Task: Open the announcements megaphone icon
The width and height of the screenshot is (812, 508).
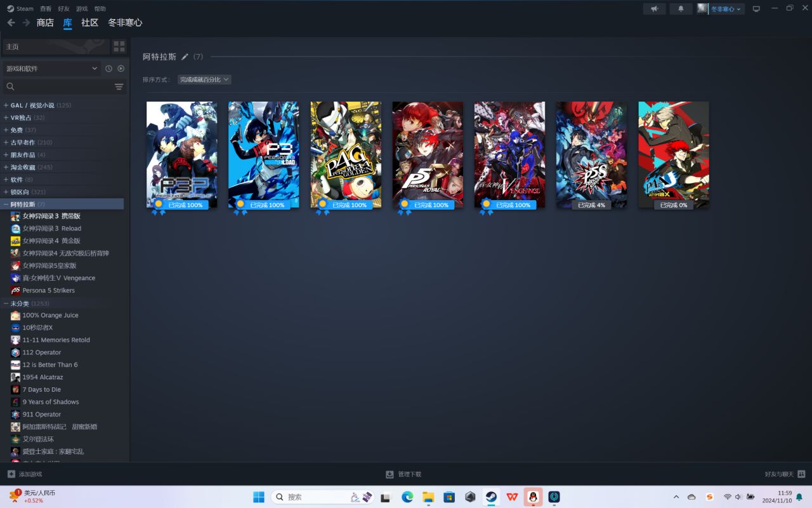Action: [654, 9]
